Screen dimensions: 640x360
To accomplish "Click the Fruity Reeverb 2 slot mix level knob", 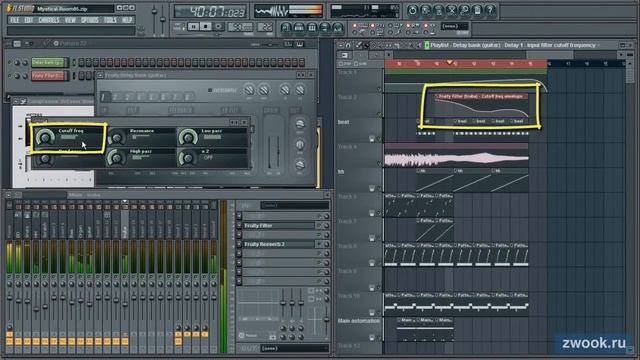I will (x=326, y=244).
